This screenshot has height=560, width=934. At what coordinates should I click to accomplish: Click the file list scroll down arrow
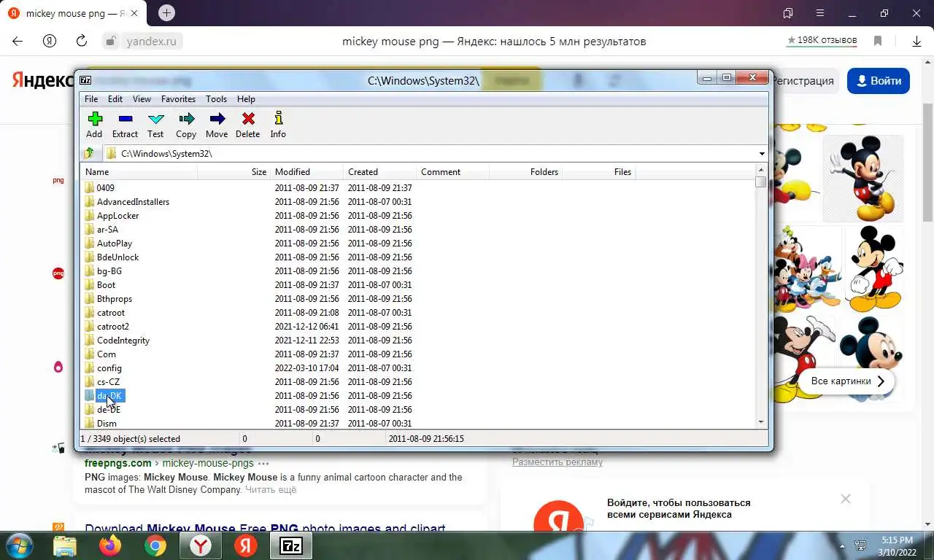761,422
